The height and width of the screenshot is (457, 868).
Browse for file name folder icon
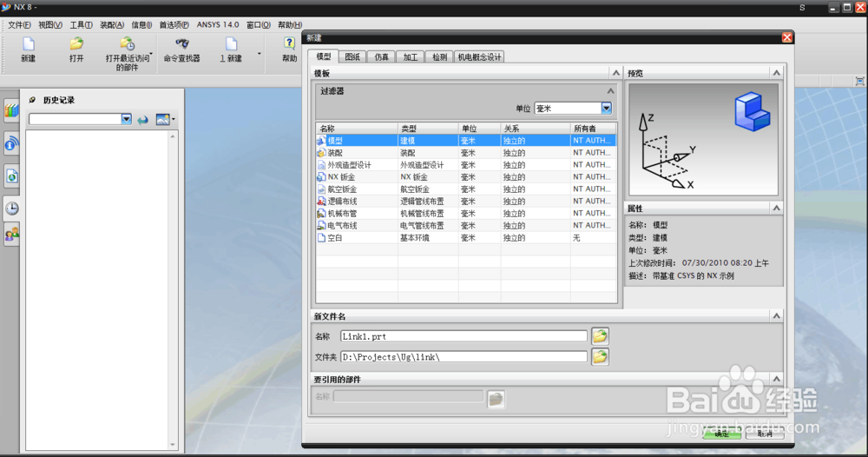tap(600, 335)
